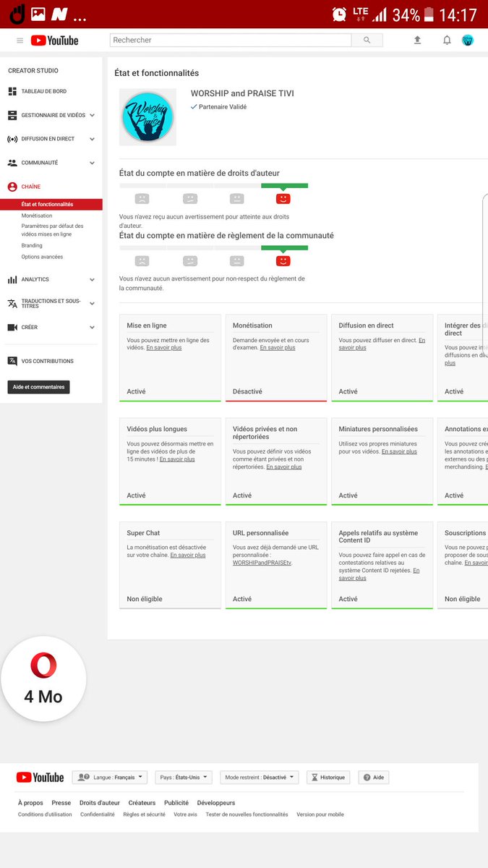Click the Créer camera icon
Screen dimensions: 488x868
[x=12, y=328]
